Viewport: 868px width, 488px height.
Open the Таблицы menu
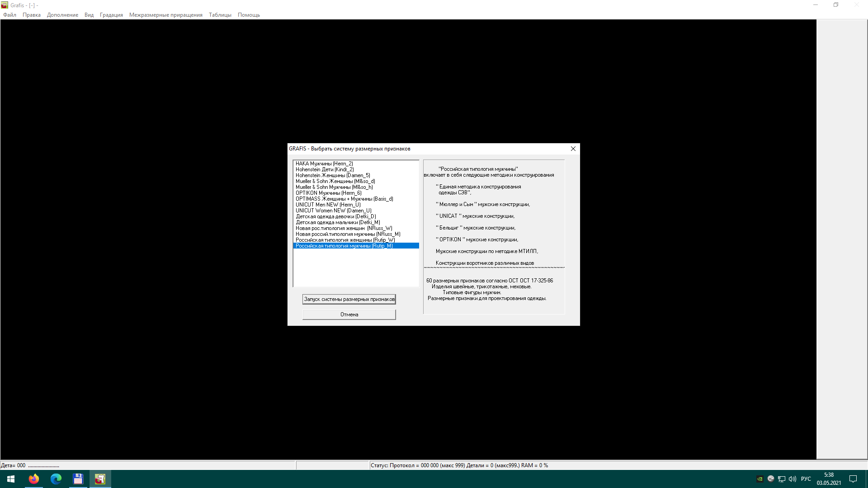coord(220,15)
